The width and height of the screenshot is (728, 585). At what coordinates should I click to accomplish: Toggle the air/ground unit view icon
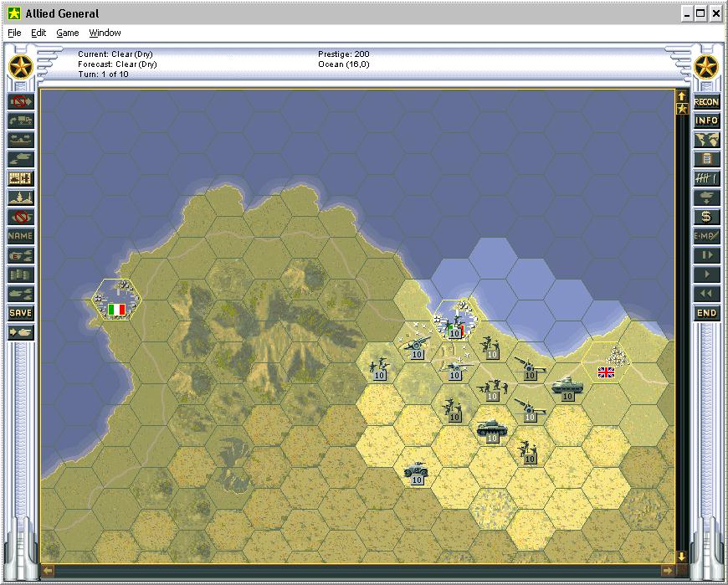point(21,159)
